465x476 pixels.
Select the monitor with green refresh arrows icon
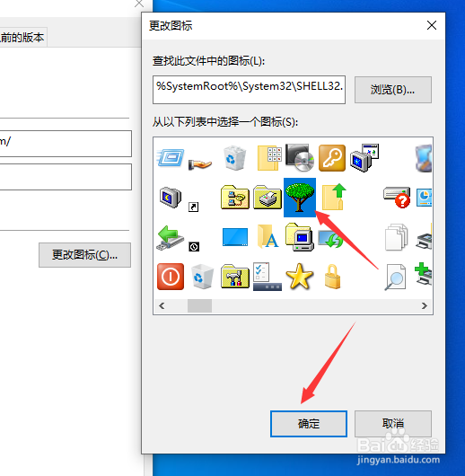pyautogui.click(x=330, y=239)
